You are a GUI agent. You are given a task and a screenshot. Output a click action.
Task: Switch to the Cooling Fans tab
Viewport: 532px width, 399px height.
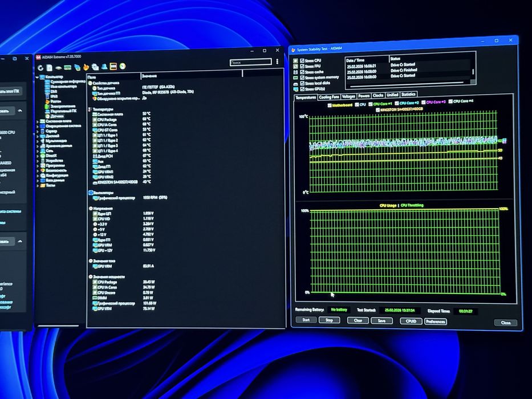[329, 97]
